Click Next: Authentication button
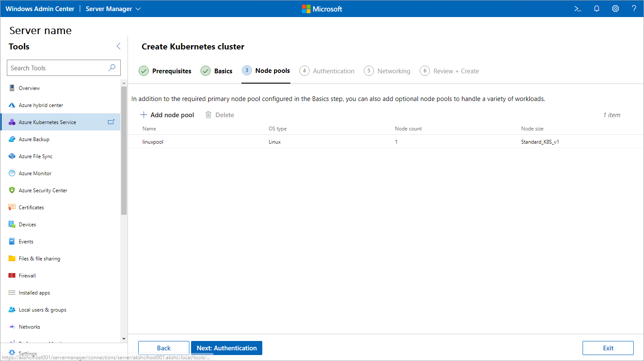Image resolution: width=644 pixels, height=361 pixels. tap(226, 348)
